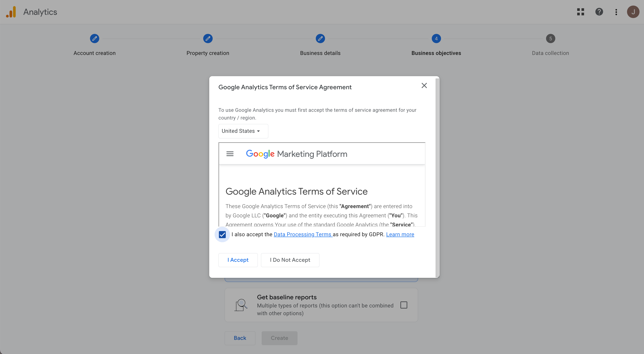This screenshot has height=354, width=644.
Task: Click the Business objectives step label
Action: [x=436, y=53]
